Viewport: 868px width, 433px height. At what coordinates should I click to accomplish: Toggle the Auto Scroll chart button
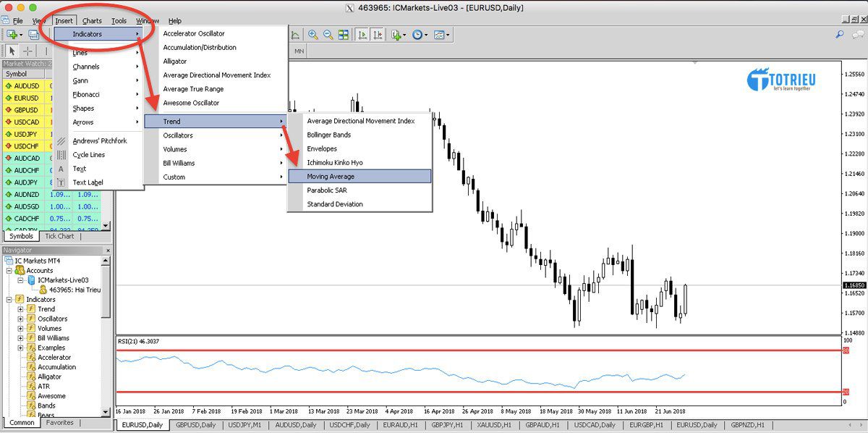point(362,35)
